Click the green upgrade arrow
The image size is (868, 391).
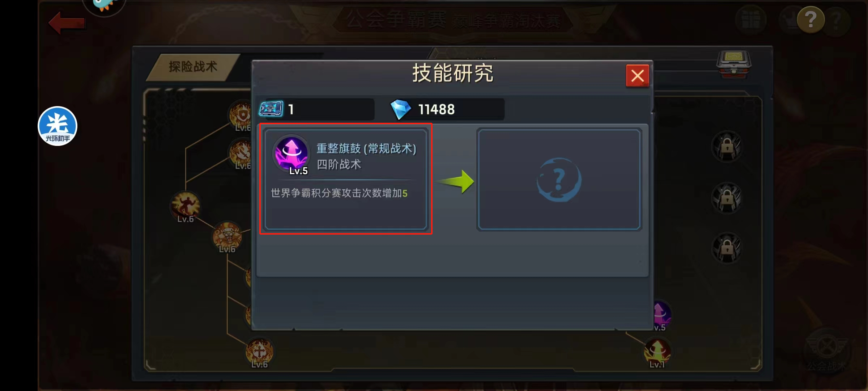[457, 181]
